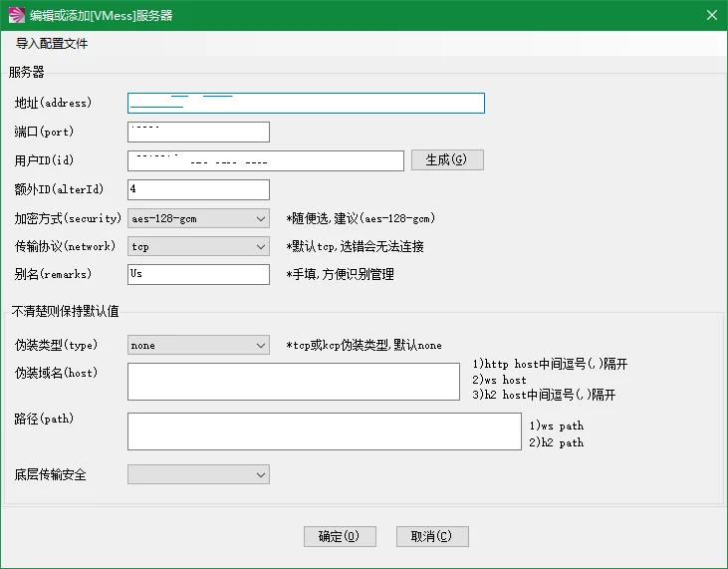Click the 随便选,建议(aes-128-gcm) hint text
This screenshot has height=569, width=728.
[x=361, y=218]
